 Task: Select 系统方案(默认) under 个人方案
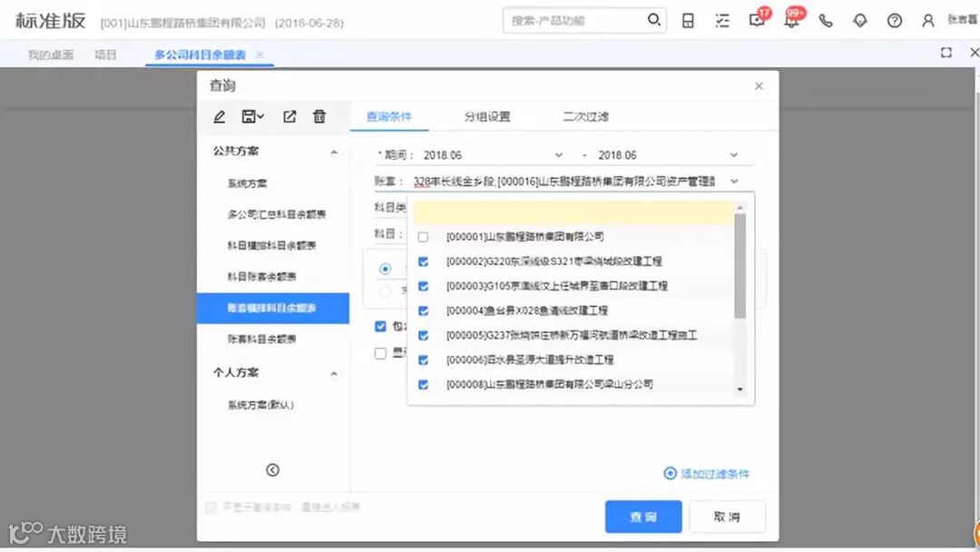pos(260,404)
